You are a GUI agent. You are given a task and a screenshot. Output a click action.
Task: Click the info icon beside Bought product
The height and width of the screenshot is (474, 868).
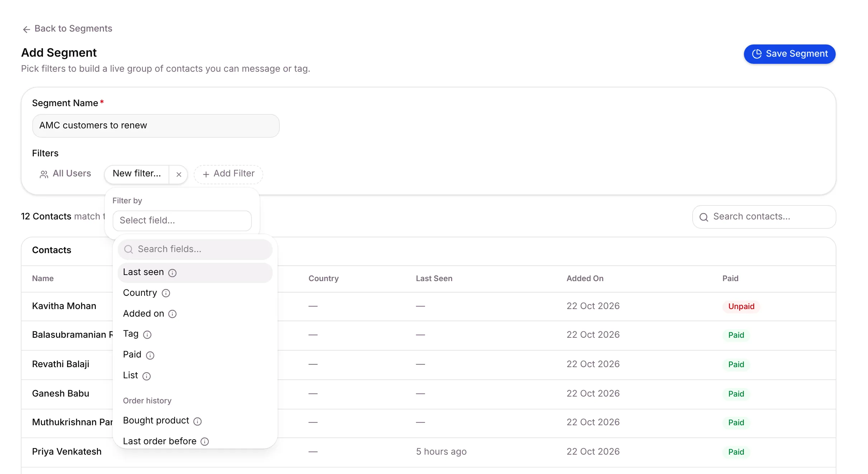(198, 421)
